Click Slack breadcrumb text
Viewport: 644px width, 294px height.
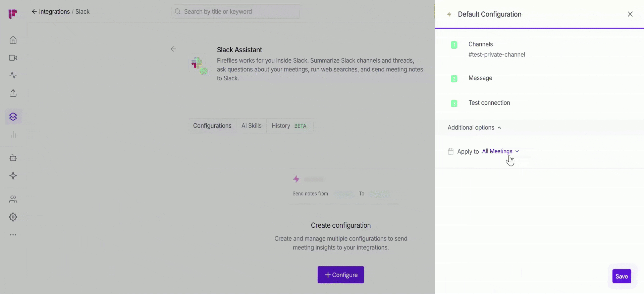click(83, 12)
